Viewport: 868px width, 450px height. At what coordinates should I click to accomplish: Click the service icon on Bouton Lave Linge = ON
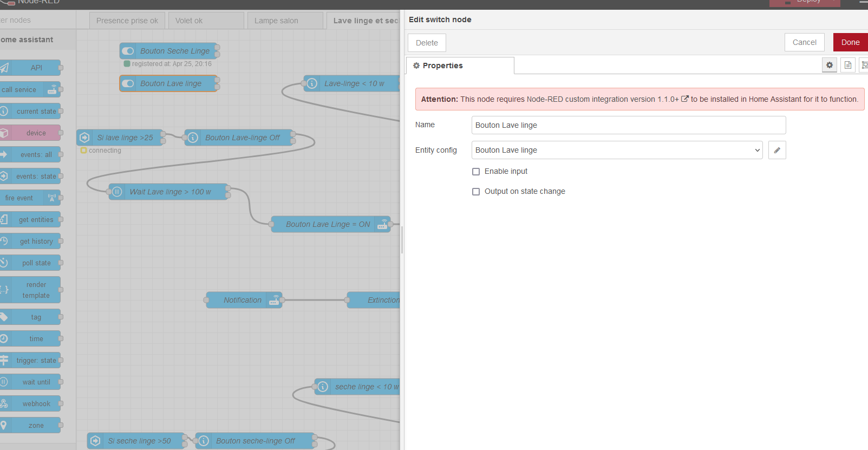tap(382, 224)
